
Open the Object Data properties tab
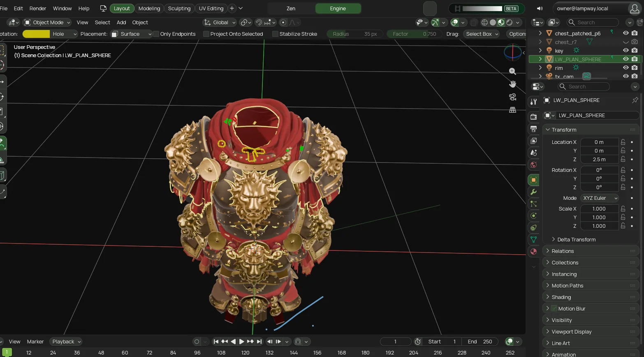[533, 239]
